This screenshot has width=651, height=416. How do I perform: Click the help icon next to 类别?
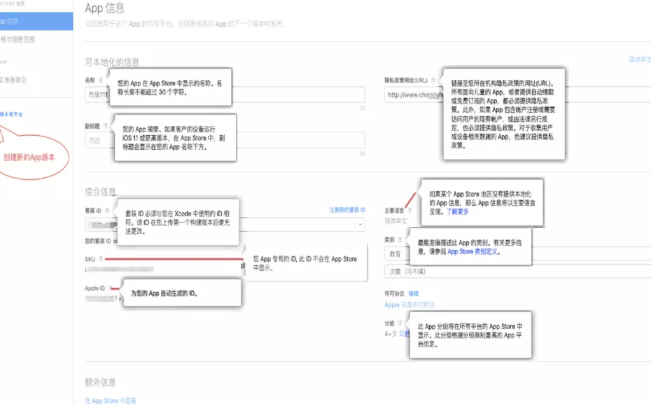click(400, 240)
